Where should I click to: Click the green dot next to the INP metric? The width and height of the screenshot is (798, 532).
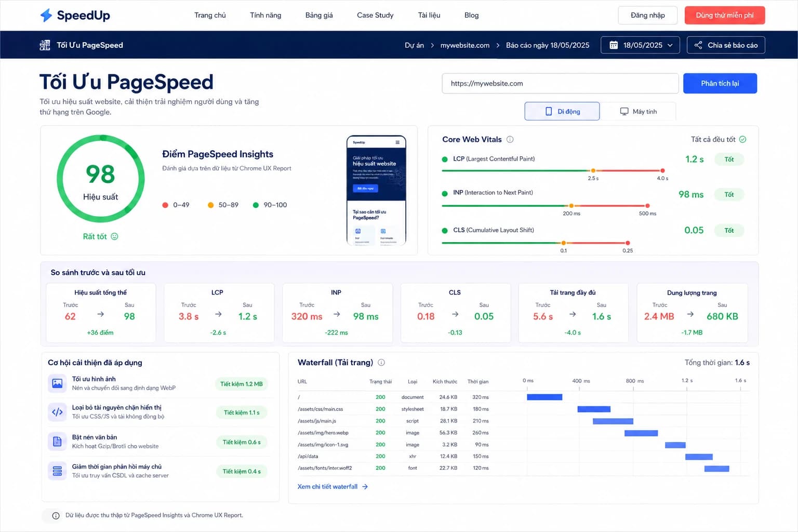(x=445, y=194)
